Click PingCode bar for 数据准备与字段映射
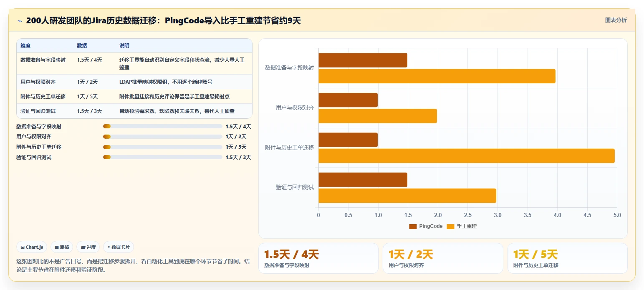The height and width of the screenshot is (290, 644). coord(363,60)
